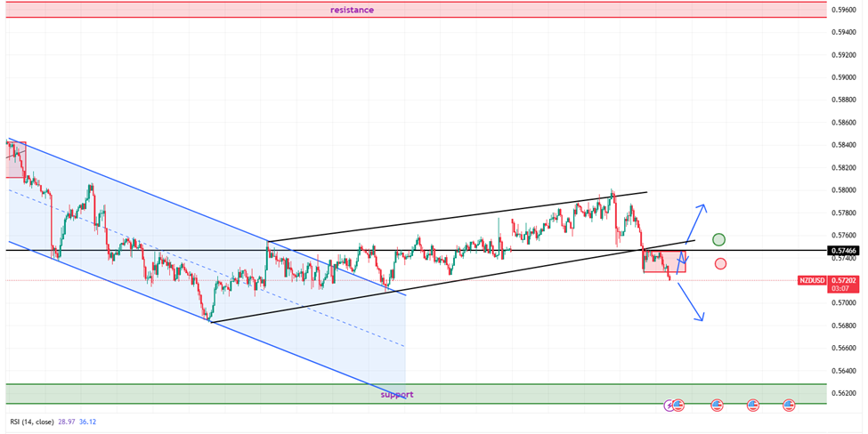Click the purple 'support' text label
The width and height of the screenshot is (868, 434).
[x=397, y=394]
